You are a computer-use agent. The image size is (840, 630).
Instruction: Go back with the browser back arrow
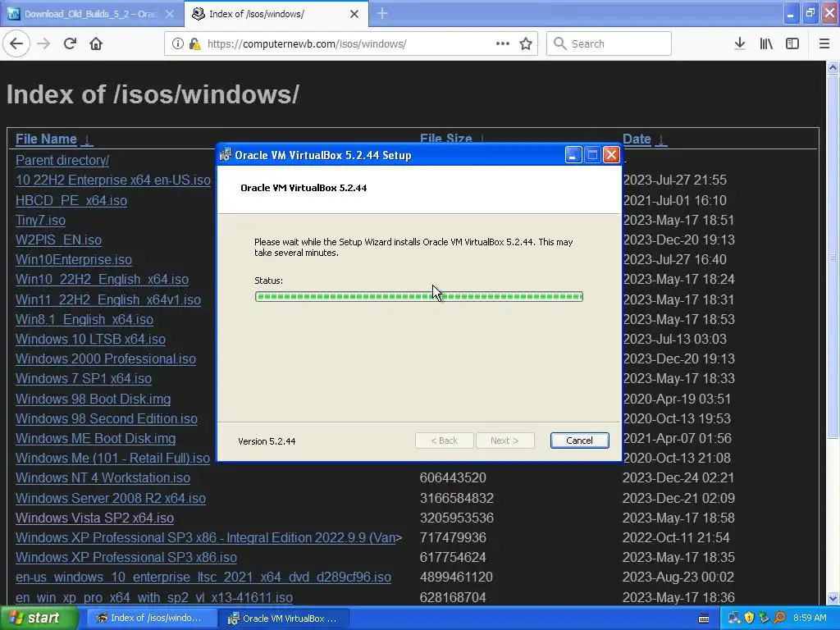click(x=16, y=44)
